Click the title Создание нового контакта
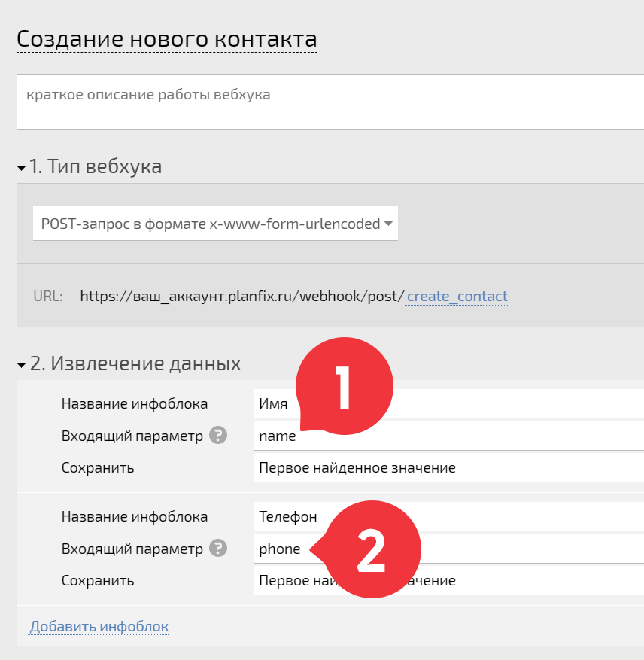 [167, 39]
